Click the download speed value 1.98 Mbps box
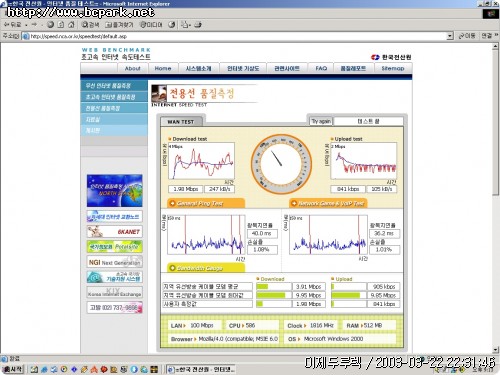 pos(186,189)
